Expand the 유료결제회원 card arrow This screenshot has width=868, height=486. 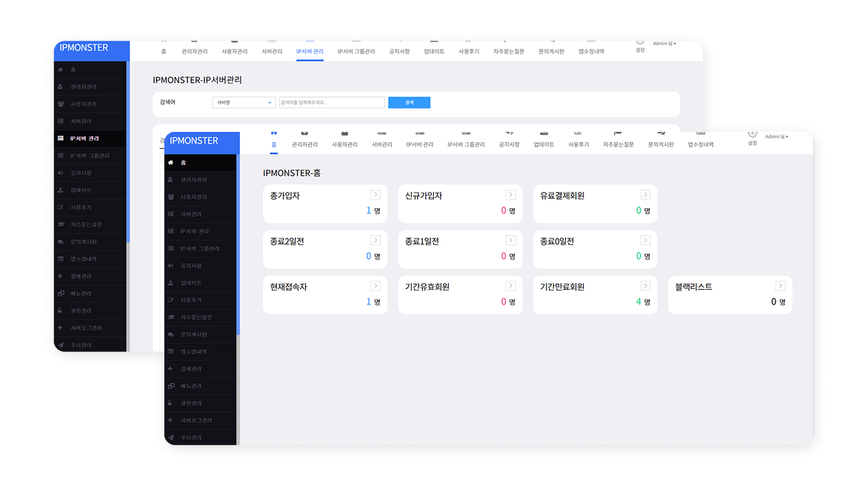[x=646, y=195]
